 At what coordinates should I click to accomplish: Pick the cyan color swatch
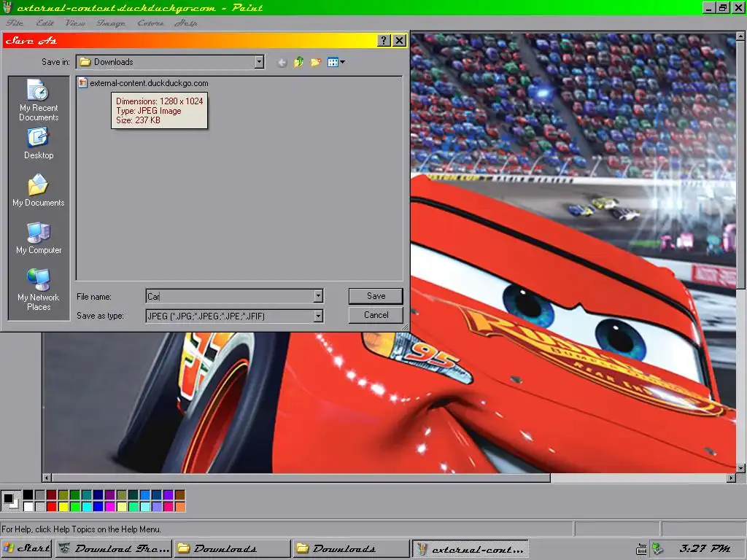(x=87, y=506)
